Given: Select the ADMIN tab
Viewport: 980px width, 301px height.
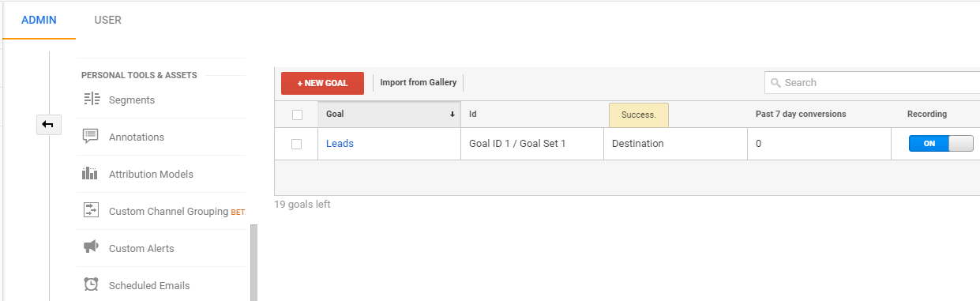Looking at the screenshot, I should click(39, 20).
